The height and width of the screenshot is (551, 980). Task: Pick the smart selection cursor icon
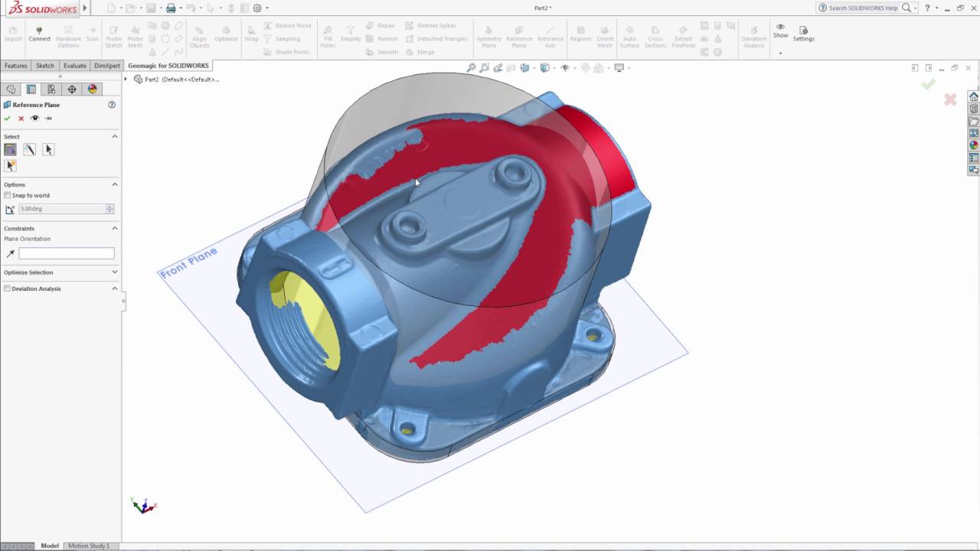(10, 166)
